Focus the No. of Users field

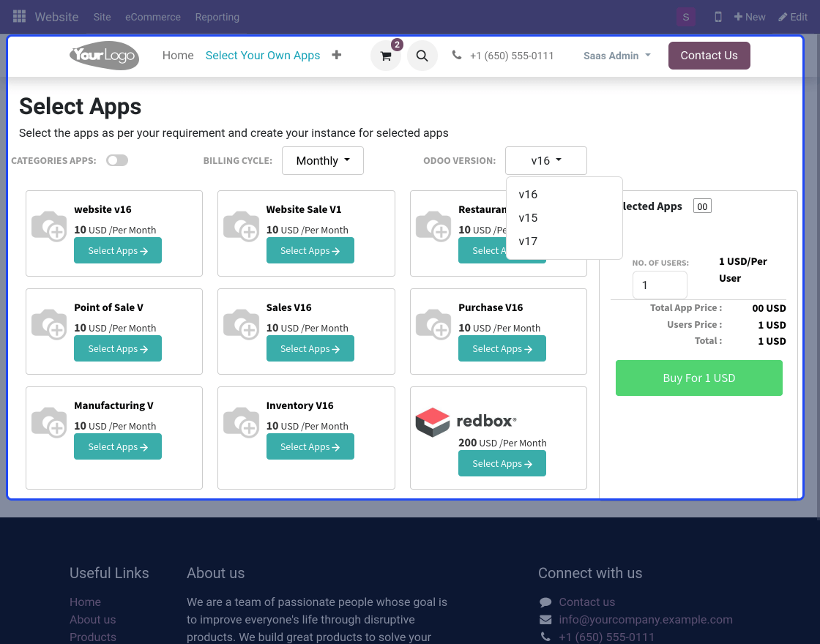pyautogui.click(x=660, y=285)
